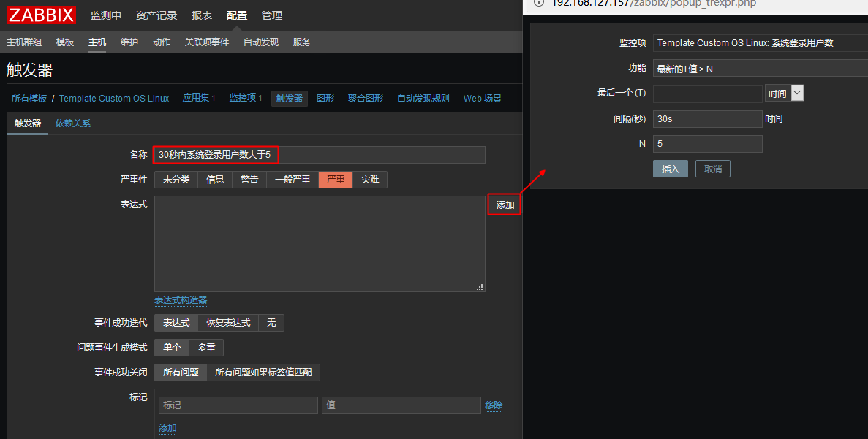Click 移除 link for the tag row

click(x=494, y=405)
